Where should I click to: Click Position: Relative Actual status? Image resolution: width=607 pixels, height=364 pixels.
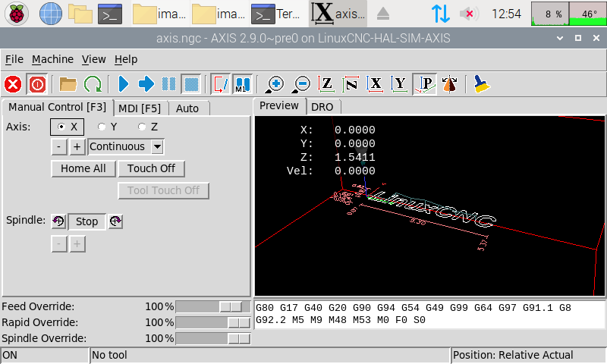529,355
